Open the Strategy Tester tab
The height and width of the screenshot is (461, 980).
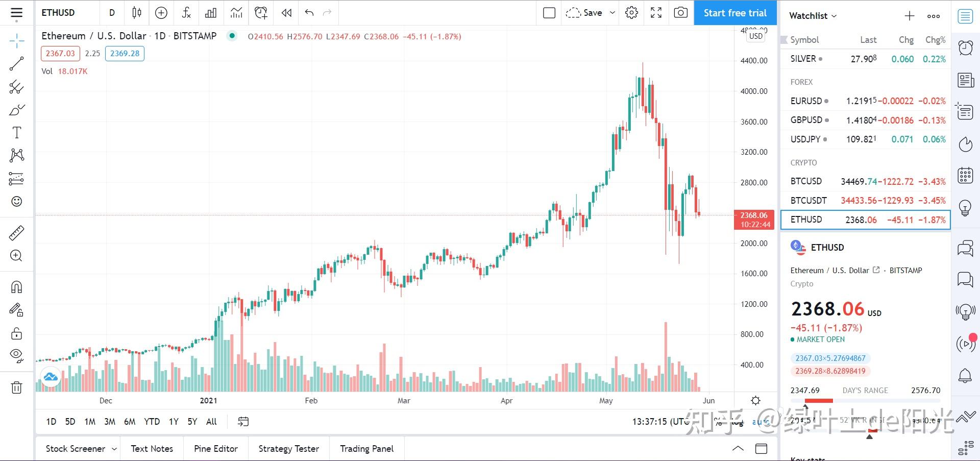(288, 449)
